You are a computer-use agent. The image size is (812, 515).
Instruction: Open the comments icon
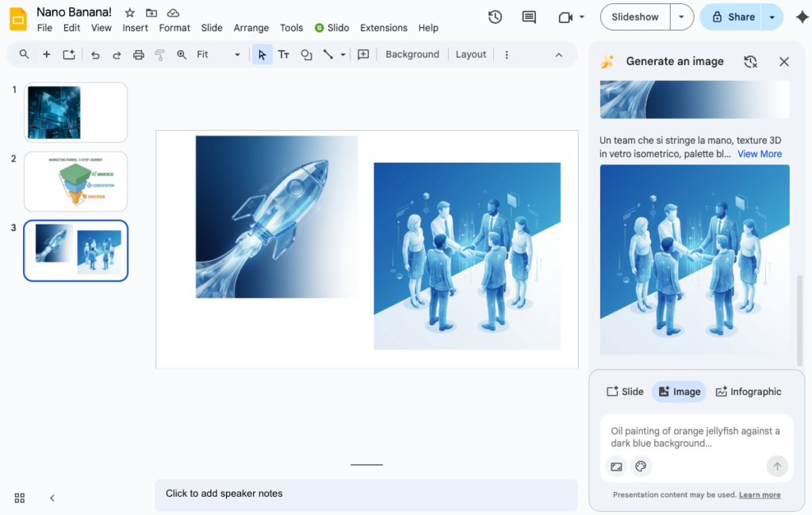pos(529,17)
